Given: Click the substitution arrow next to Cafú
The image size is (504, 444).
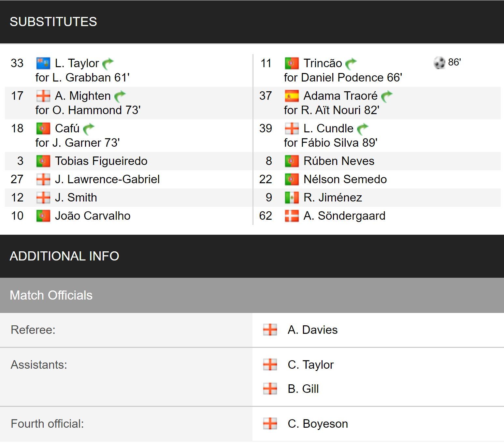Looking at the screenshot, I should 89,129.
